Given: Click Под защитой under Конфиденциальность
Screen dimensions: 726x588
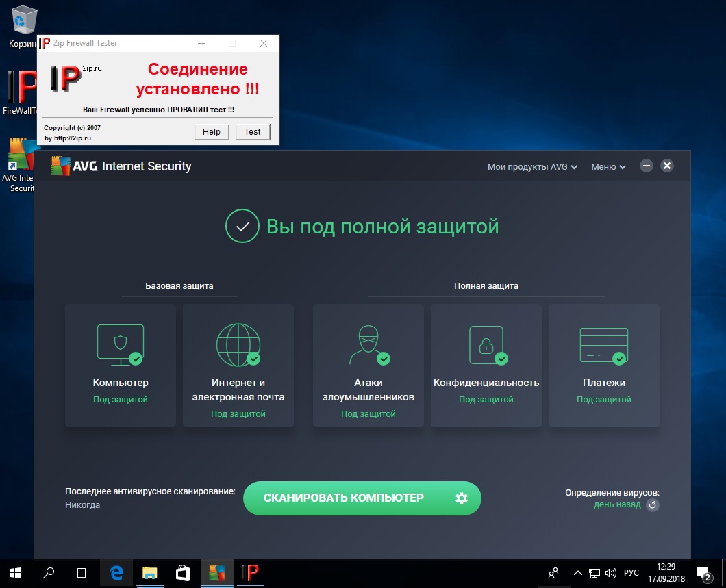Looking at the screenshot, I should (x=486, y=399).
